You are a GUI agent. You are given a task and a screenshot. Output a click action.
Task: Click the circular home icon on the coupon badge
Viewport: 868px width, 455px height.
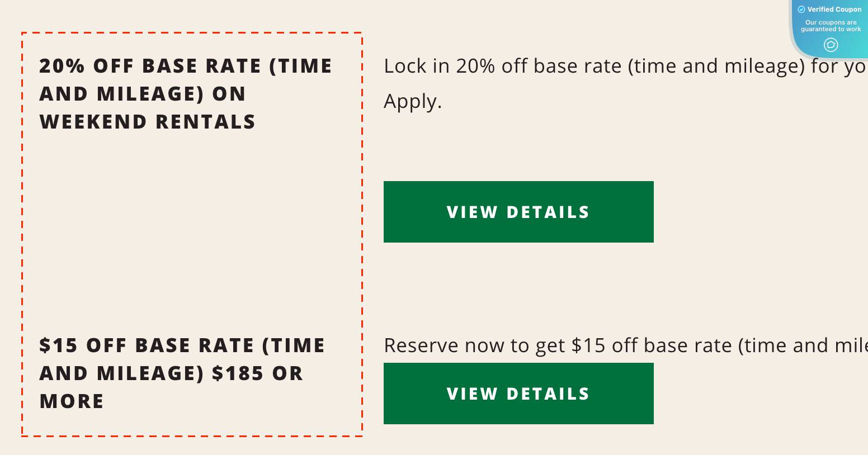831,45
